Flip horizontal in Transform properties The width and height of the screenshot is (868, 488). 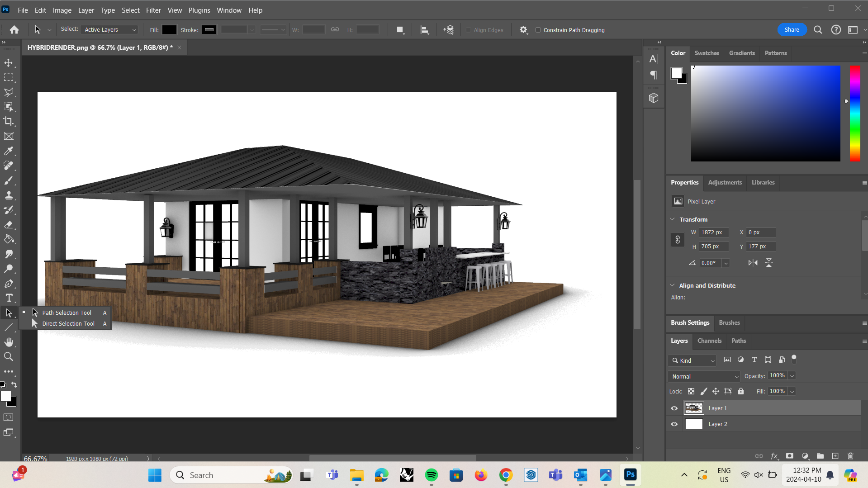753,263
